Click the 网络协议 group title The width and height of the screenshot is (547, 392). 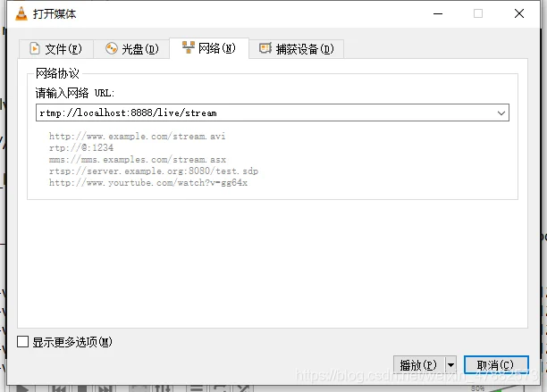57,73
